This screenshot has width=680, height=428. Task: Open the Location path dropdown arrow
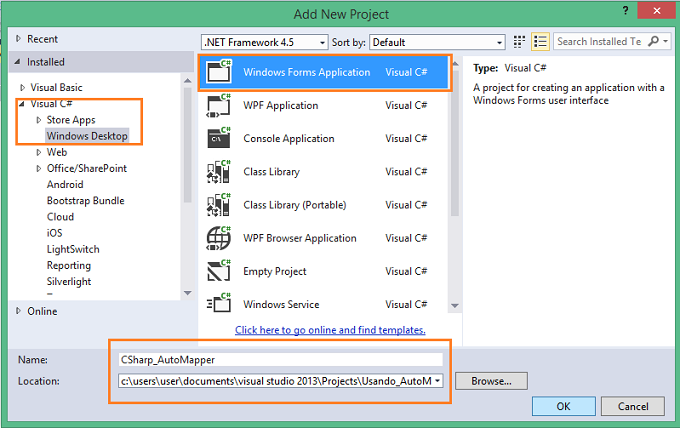(x=437, y=381)
